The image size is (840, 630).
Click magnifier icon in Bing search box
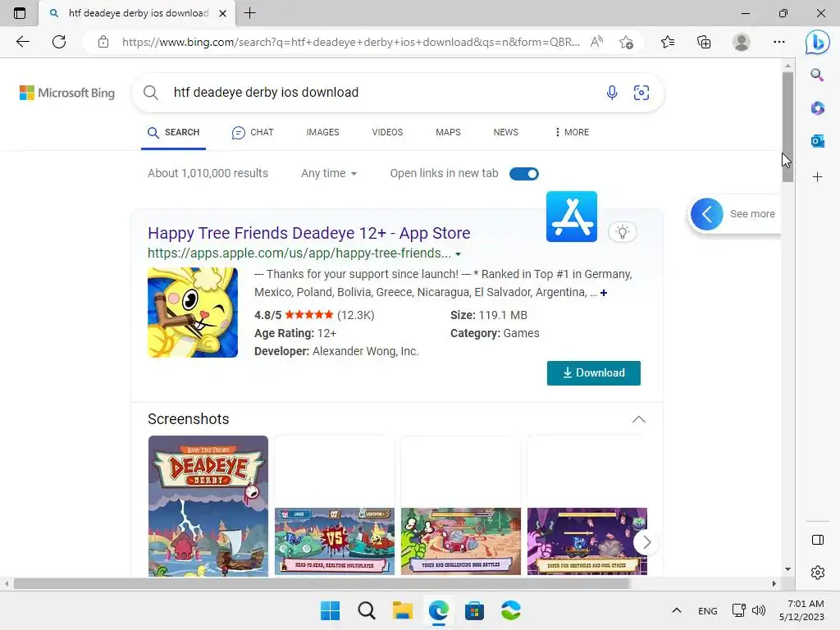(151, 93)
